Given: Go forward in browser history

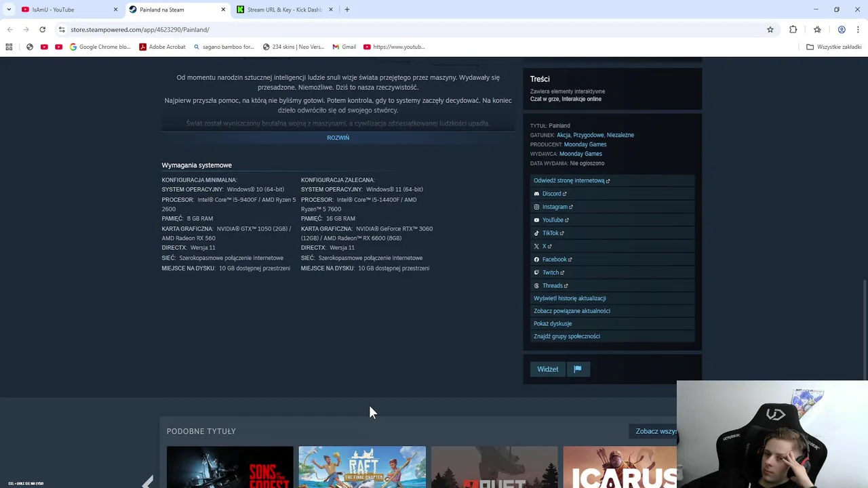Looking at the screenshot, I should 26,30.
